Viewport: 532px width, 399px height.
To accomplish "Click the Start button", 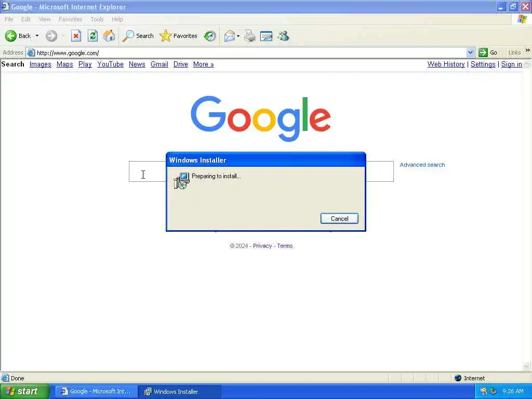I will click(x=24, y=392).
